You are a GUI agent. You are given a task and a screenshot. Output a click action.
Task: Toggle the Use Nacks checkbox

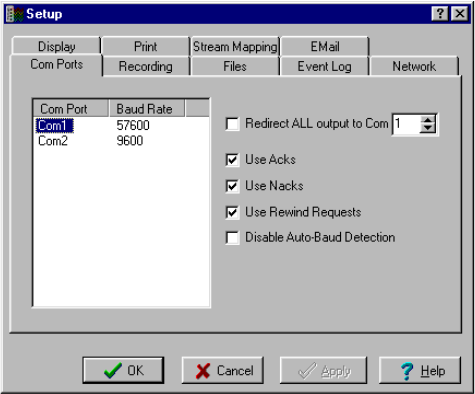point(232,186)
